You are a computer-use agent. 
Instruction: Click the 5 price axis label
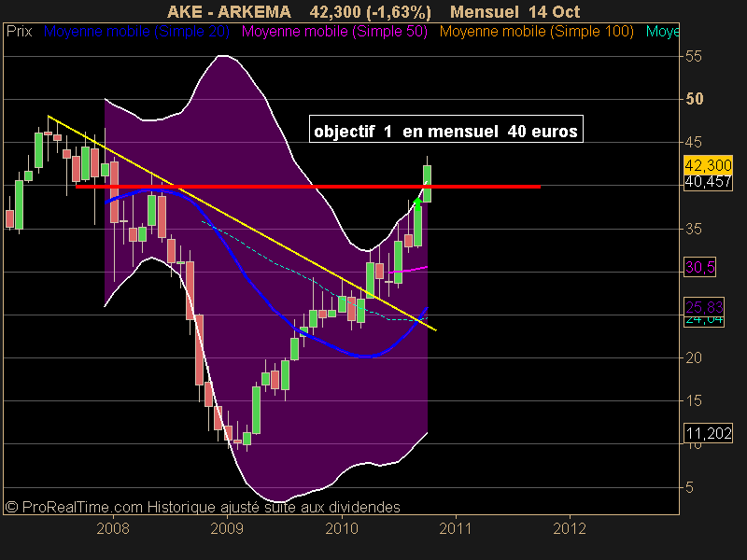coord(689,487)
